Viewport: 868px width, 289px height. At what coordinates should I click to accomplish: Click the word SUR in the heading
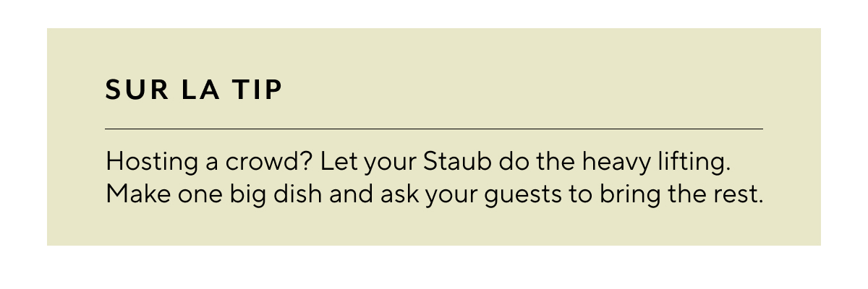coord(131,90)
